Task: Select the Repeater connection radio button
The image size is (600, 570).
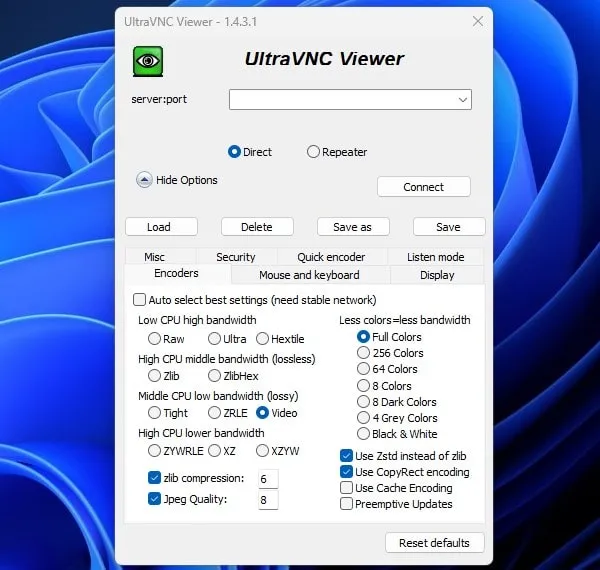Action: pos(313,152)
